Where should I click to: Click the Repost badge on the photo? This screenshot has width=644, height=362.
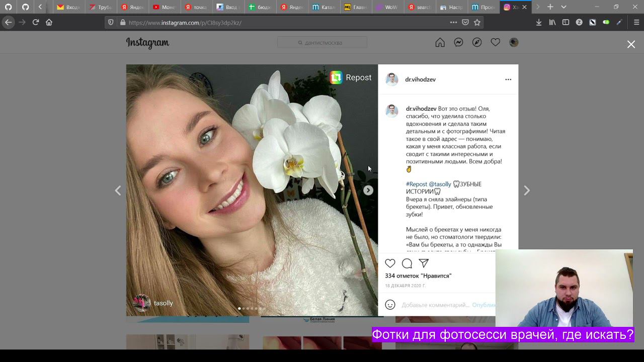(351, 77)
